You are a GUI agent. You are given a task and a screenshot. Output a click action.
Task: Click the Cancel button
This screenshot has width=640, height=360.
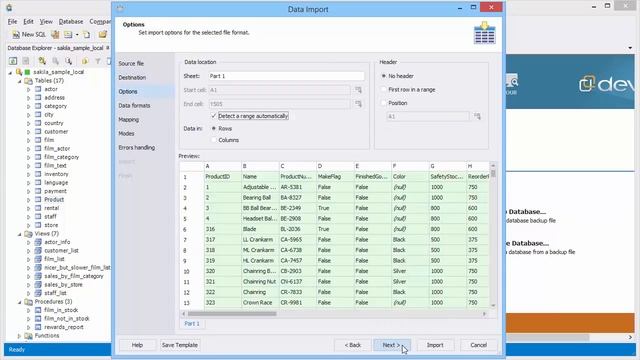[x=478, y=345]
